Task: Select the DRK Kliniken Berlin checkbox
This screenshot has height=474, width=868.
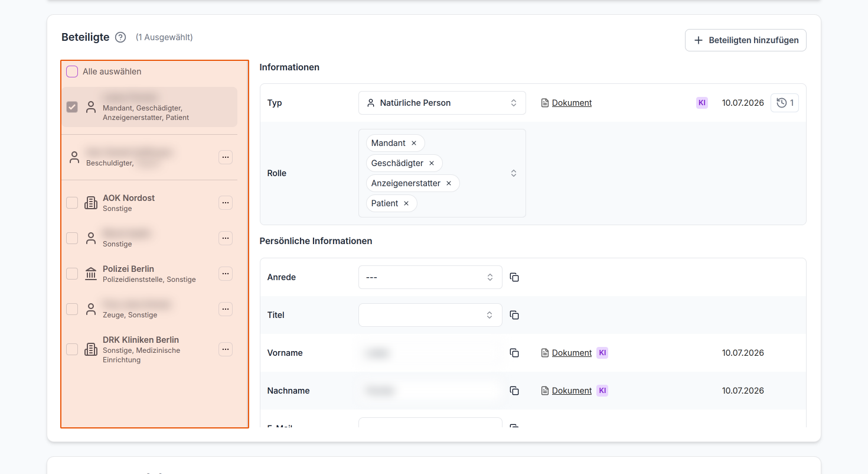Action: [x=72, y=349]
